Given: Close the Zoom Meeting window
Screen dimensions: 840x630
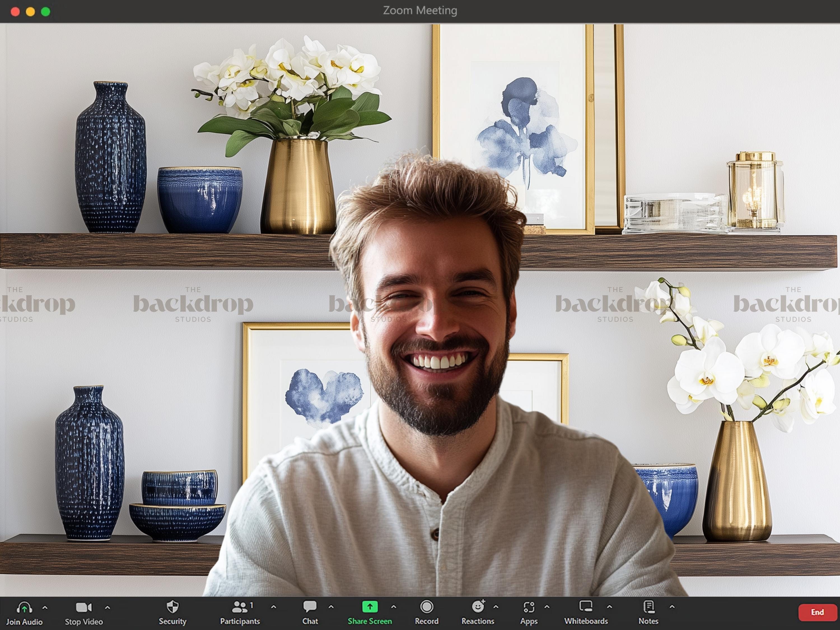Looking at the screenshot, I should (15, 12).
